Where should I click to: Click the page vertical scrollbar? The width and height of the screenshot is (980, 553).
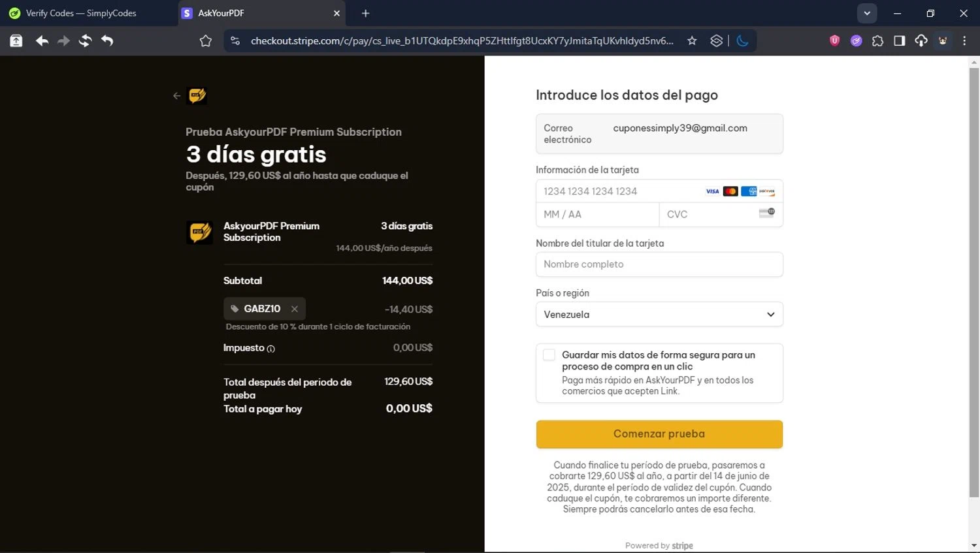[x=974, y=282]
